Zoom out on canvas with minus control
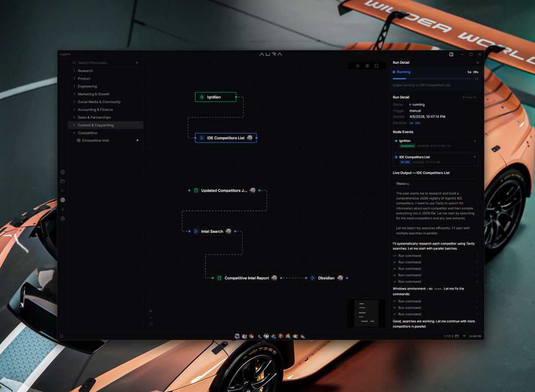The image size is (535, 392). tap(151, 318)
